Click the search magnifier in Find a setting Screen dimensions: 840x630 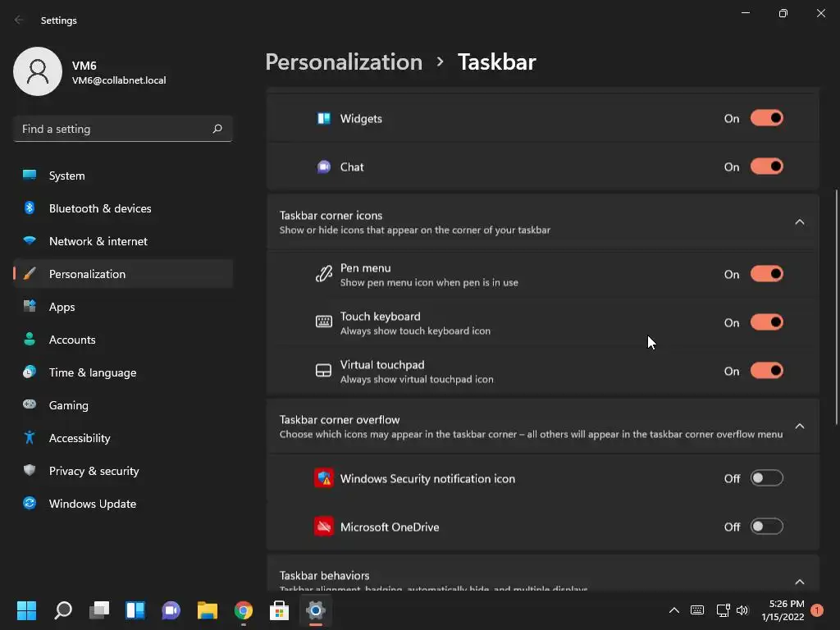pos(217,129)
